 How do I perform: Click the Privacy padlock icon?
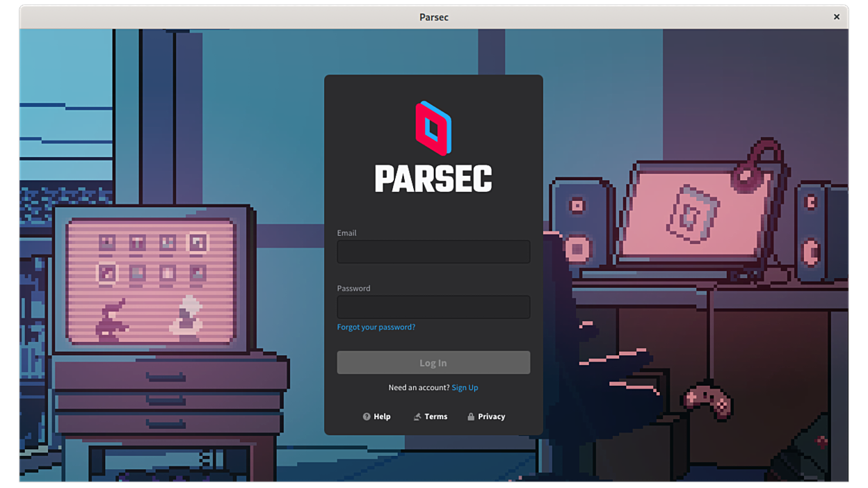point(472,416)
